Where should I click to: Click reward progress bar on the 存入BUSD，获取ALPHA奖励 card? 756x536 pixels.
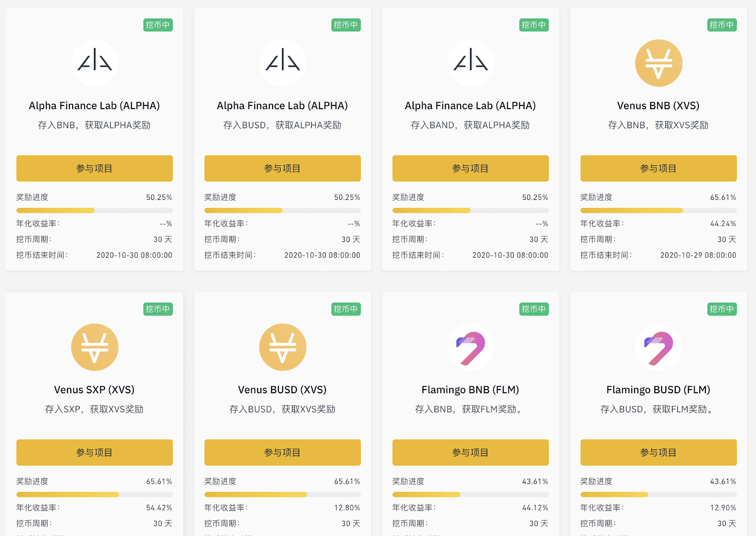click(x=283, y=210)
